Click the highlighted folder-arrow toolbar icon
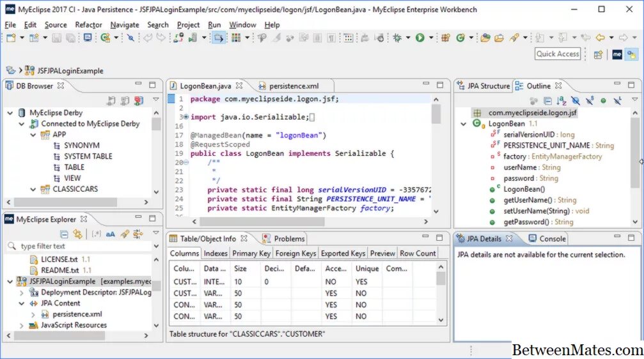The width and height of the screenshot is (644, 359). pos(219,38)
